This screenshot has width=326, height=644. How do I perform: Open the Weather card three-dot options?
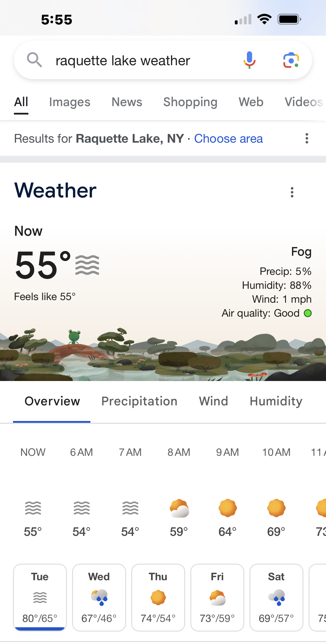(292, 192)
